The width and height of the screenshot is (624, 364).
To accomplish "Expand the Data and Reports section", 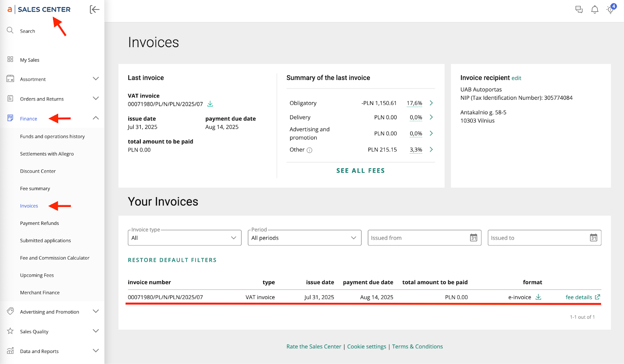I will click(x=96, y=351).
